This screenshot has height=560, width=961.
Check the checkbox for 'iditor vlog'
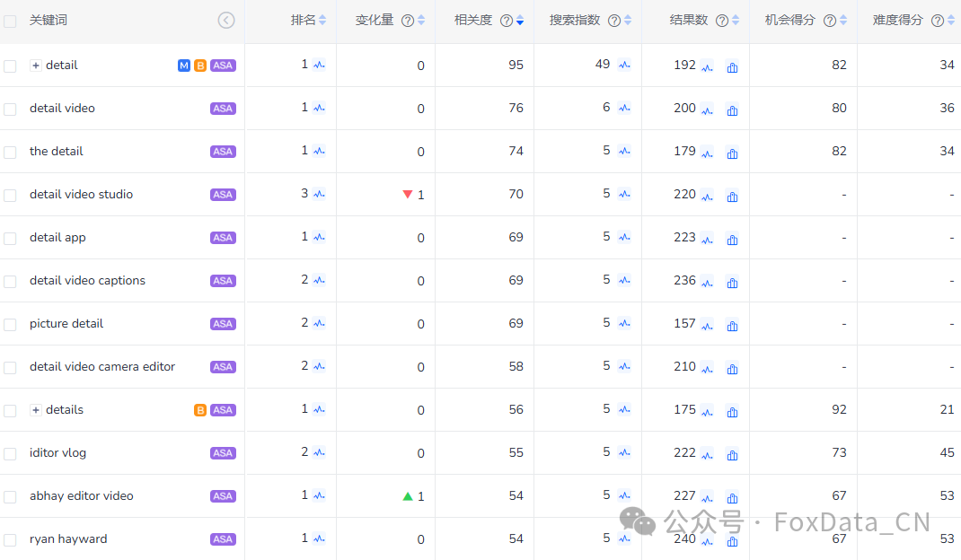tap(12, 452)
